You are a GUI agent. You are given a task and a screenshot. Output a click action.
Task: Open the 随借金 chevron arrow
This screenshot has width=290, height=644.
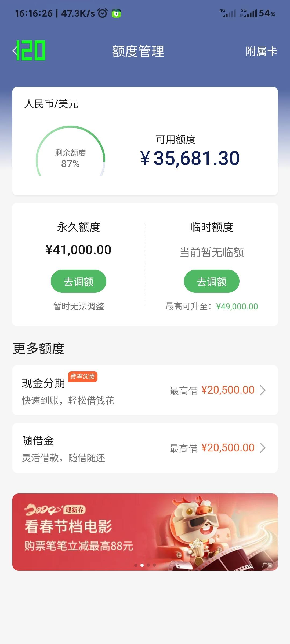click(x=263, y=448)
